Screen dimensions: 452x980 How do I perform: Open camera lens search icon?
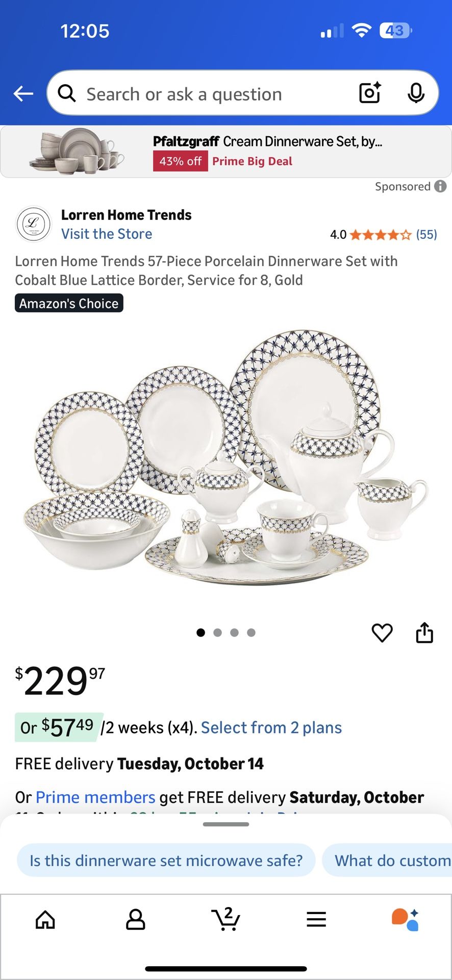[x=370, y=93]
